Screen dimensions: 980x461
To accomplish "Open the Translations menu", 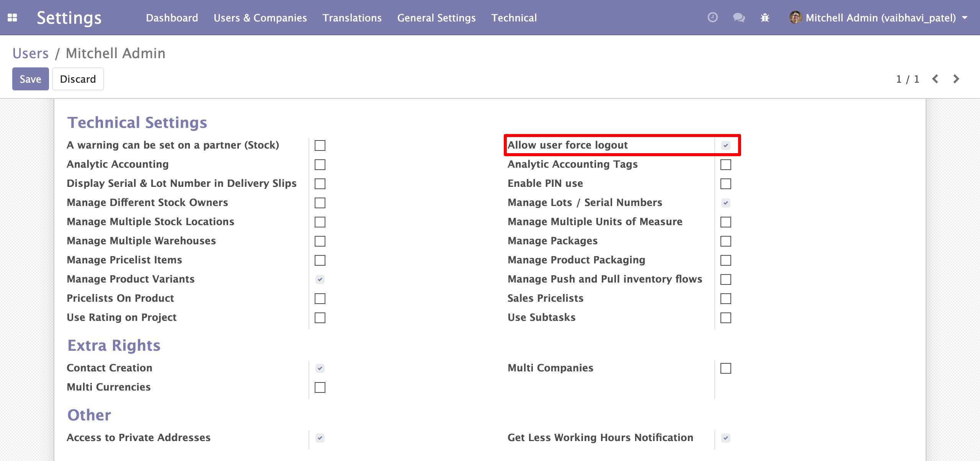I will [x=352, y=18].
